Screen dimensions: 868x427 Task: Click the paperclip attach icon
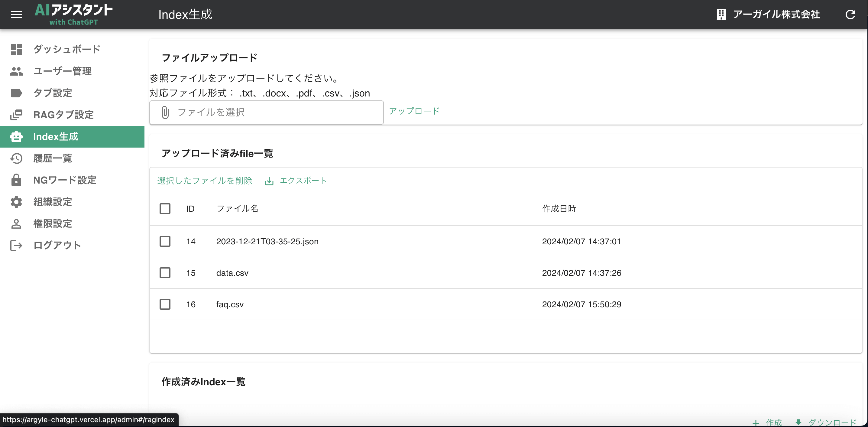point(165,112)
